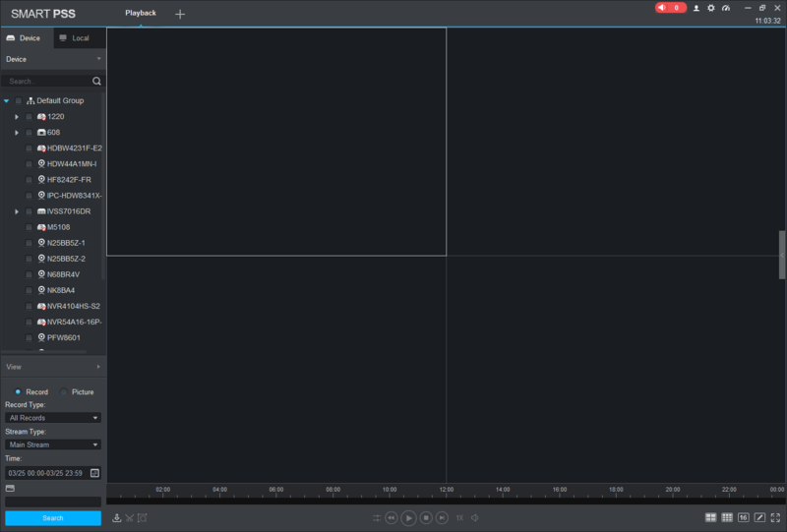Select the Picture radio button

coord(63,392)
